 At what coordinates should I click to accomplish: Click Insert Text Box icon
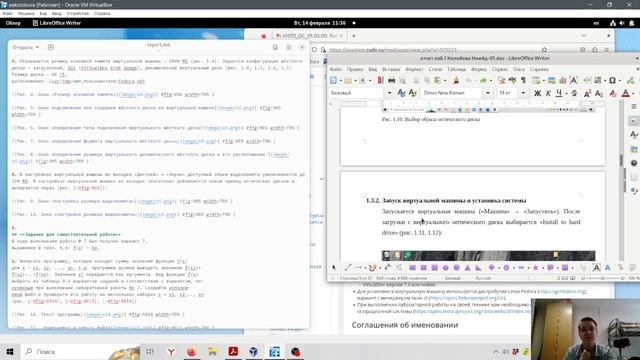tap(573, 80)
